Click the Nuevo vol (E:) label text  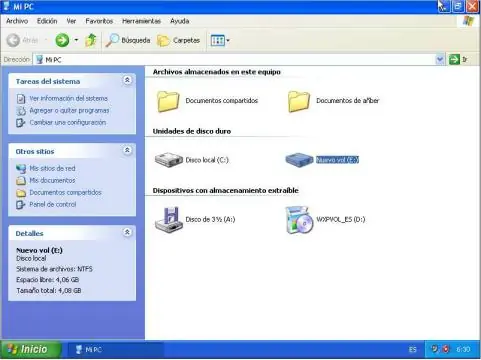pos(337,160)
